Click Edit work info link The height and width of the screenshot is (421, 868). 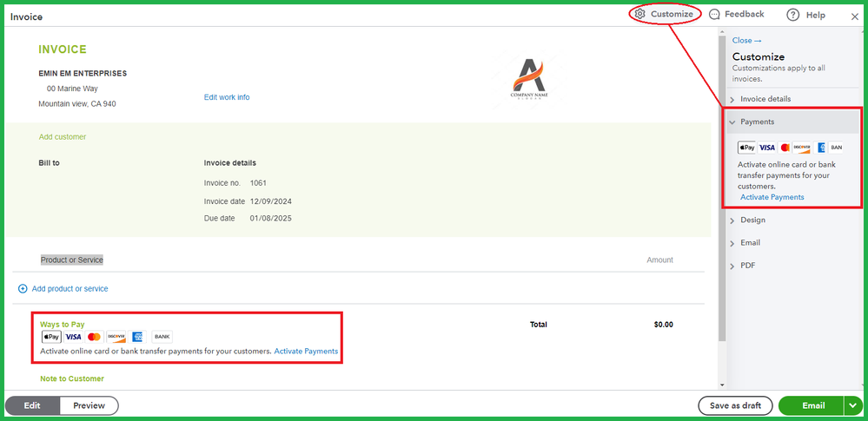[227, 97]
